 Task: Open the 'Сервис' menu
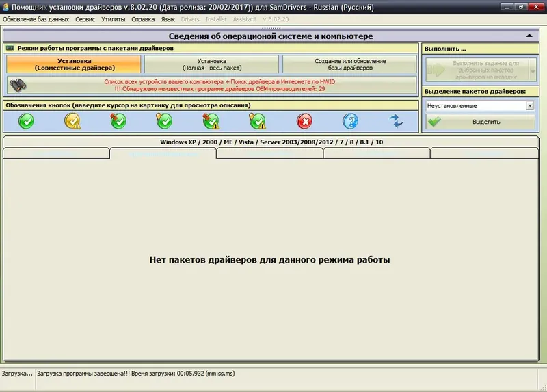pos(85,19)
